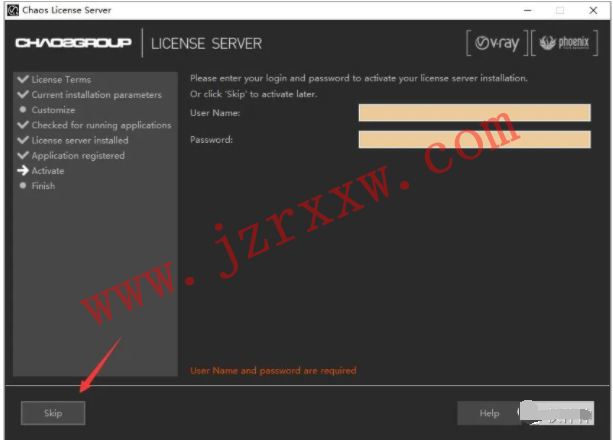The width and height of the screenshot is (613, 440).
Task: Click the V-Ray logo icon
Action: 497,43
